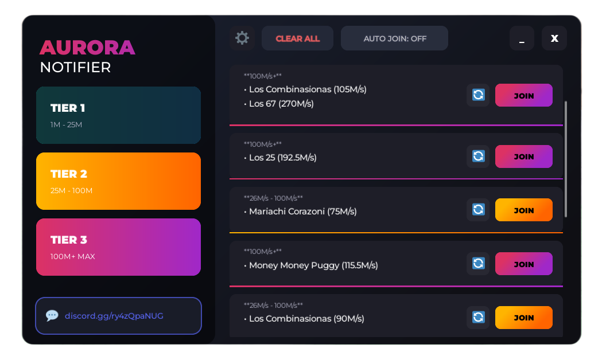Open the discord.gg/ry4zQpaNUG invite link
The height and width of the screenshot is (364, 606).
pyautogui.click(x=108, y=316)
